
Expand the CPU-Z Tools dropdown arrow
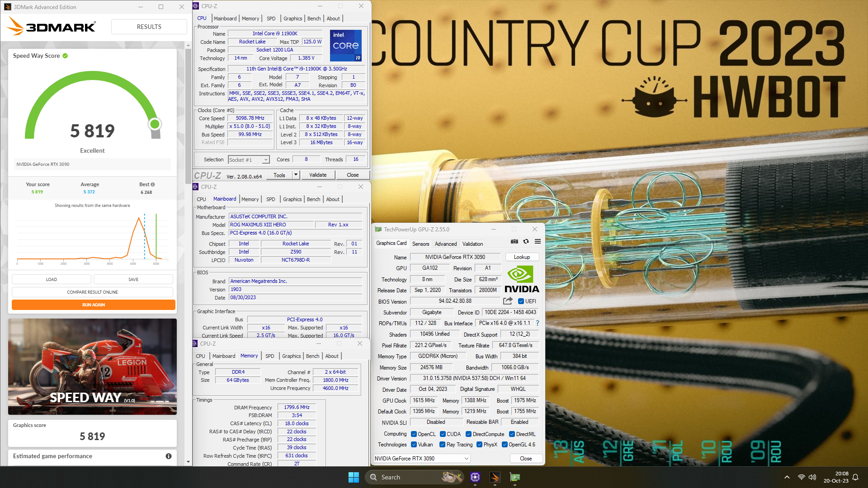296,175
